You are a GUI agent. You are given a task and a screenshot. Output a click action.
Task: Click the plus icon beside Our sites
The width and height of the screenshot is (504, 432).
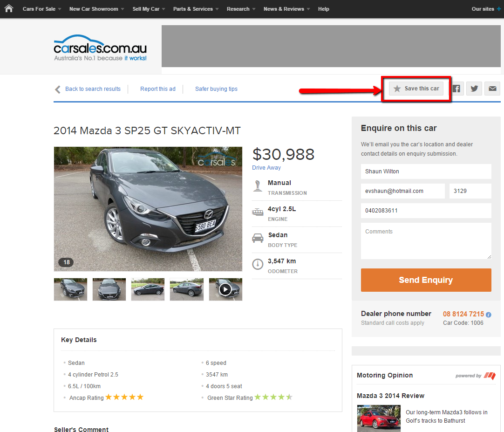(x=498, y=9)
